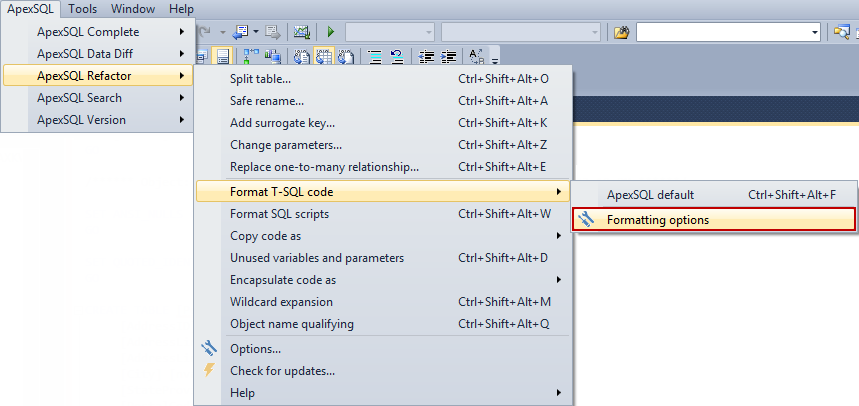Choose ApexSQL default formatting profile
The height and width of the screenshot is (406, 859).
(713, 195)
